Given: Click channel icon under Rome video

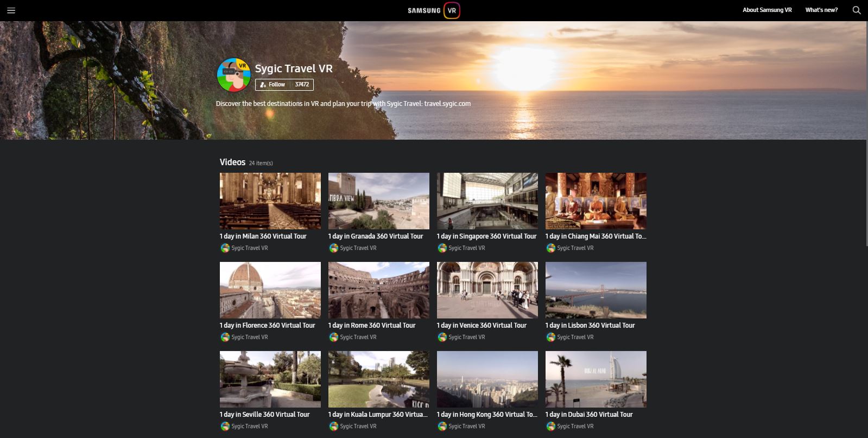Looking at the screenshot, I should tap(333, 337).
